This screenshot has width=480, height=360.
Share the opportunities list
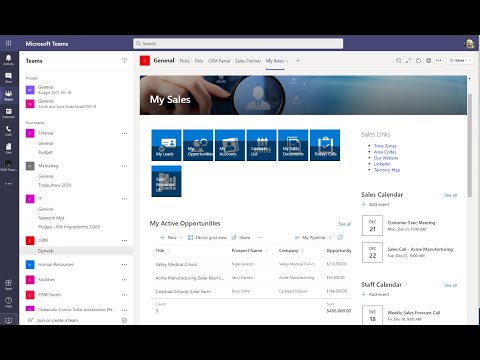[x=241, y=237]
